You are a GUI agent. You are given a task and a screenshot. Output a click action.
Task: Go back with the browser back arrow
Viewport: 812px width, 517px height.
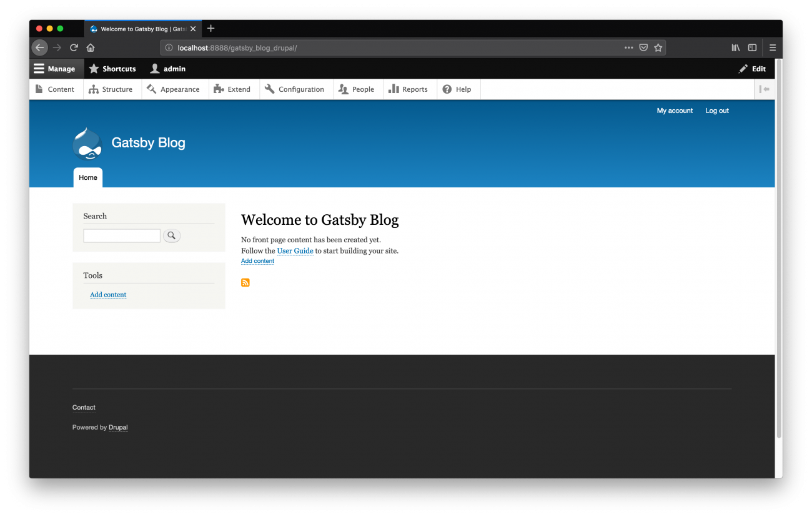click(x=40, y=47)
